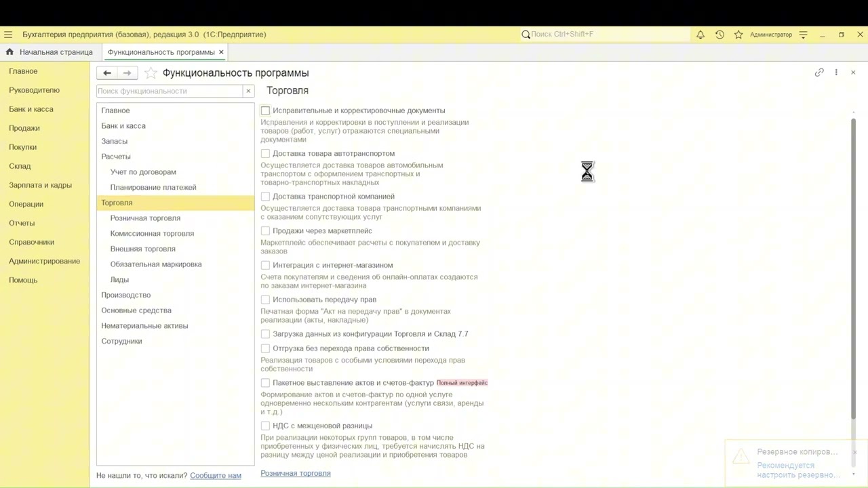Image resolution: width=868 pixels, height=488 pixels.
Task: Enable Доставка транспортной компанией checkbox
Action: pos(265,197)
